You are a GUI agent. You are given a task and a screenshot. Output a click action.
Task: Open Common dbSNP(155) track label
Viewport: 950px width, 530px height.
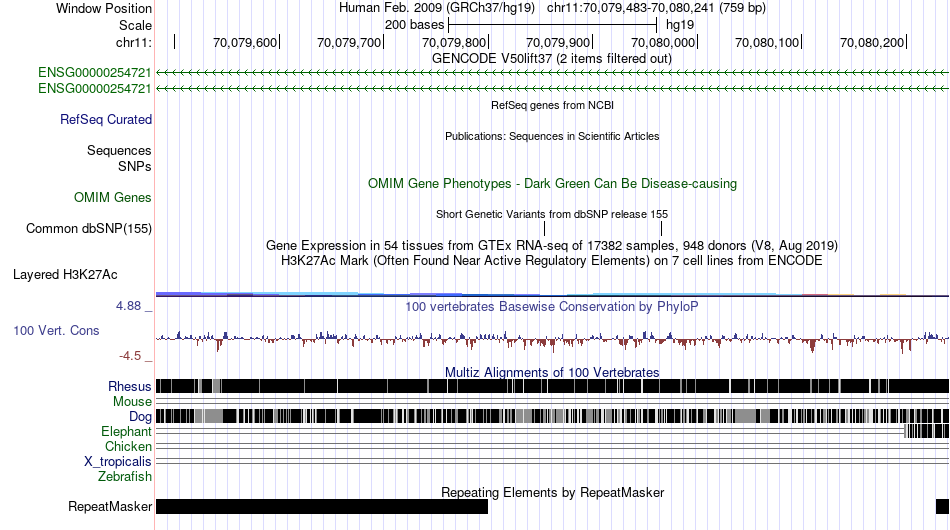pos(89,228)
